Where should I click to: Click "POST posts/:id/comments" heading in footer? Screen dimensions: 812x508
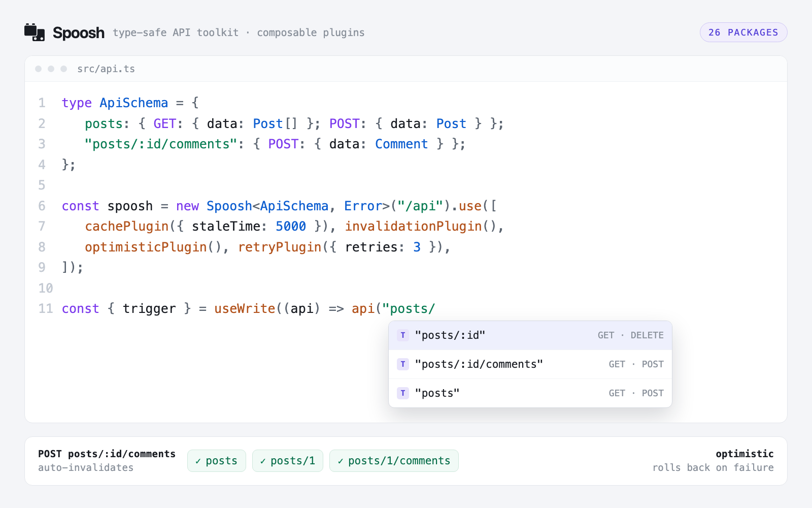pos(107,454)
